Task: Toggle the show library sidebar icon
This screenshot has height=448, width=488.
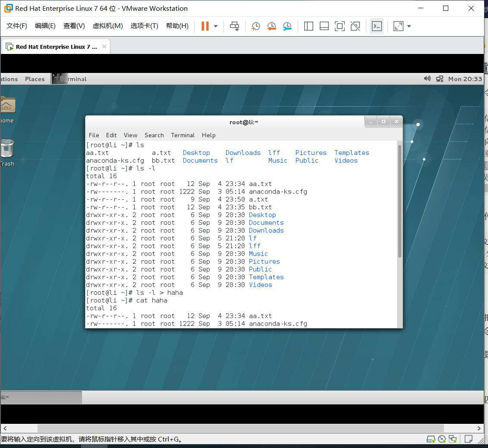Action: point(309,26)
